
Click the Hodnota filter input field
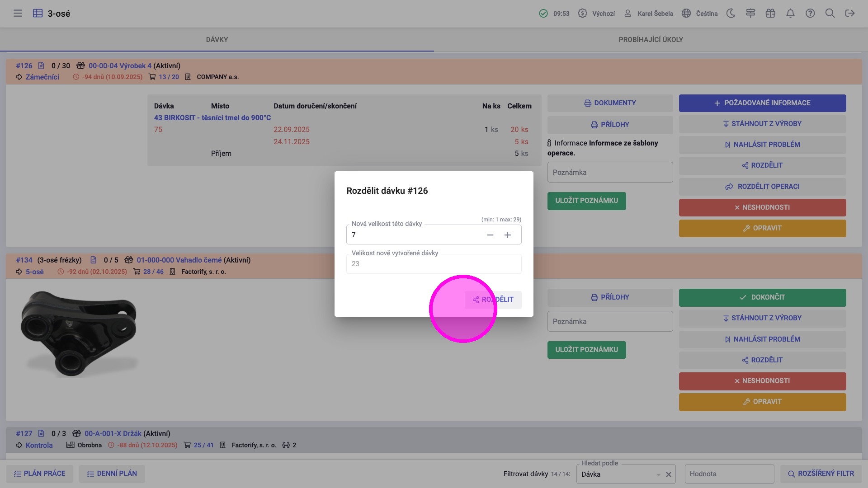coord(729,474)
